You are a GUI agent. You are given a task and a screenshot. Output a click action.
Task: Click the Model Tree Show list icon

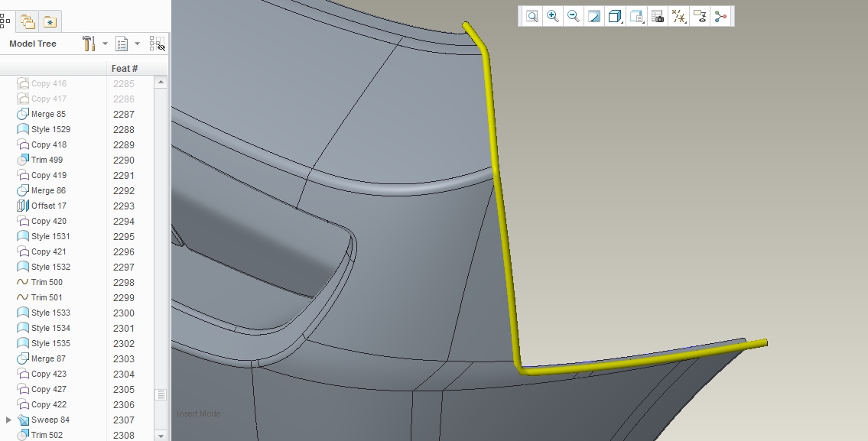[122, 43]
